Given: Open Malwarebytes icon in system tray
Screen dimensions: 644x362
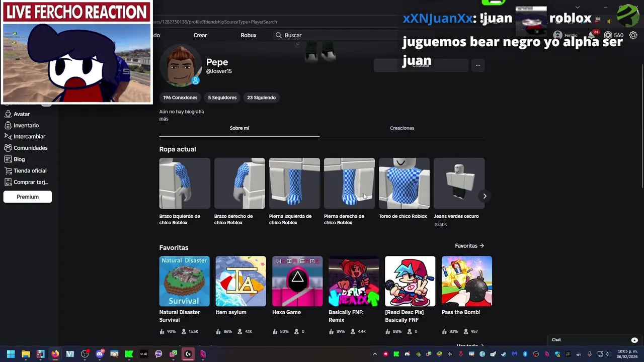Looking at the screenshot, I should tap(515, 354).
